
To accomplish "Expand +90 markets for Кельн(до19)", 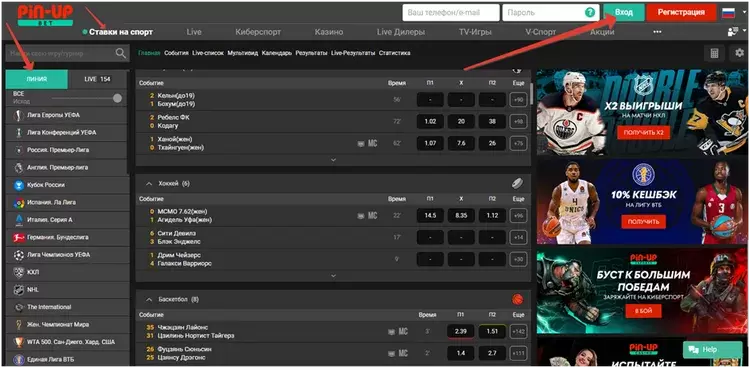I will [518, 100].
